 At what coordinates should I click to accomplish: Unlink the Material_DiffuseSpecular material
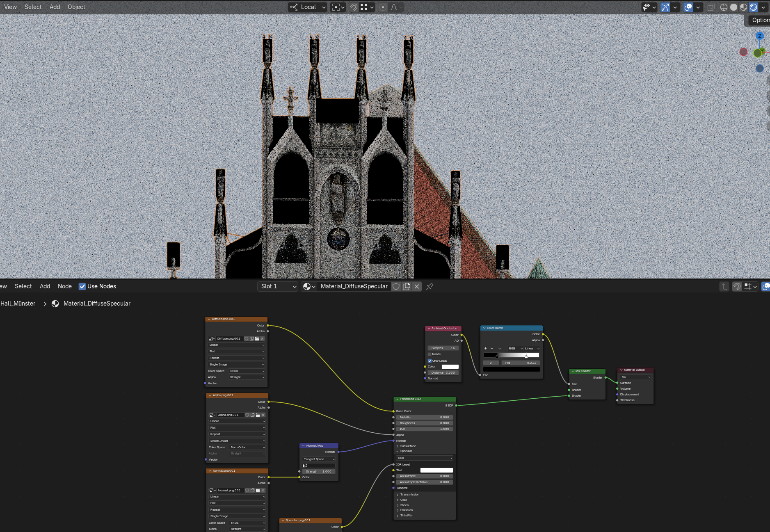tap(417, 286)
